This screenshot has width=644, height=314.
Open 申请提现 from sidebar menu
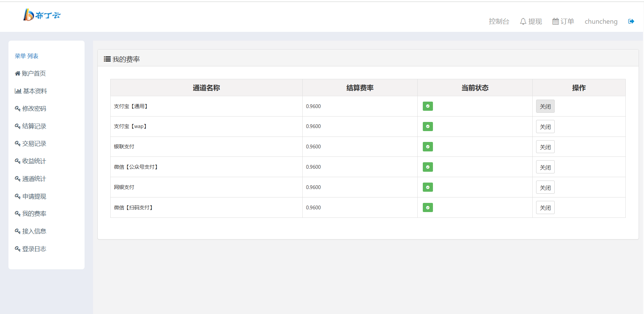point(31,196)
